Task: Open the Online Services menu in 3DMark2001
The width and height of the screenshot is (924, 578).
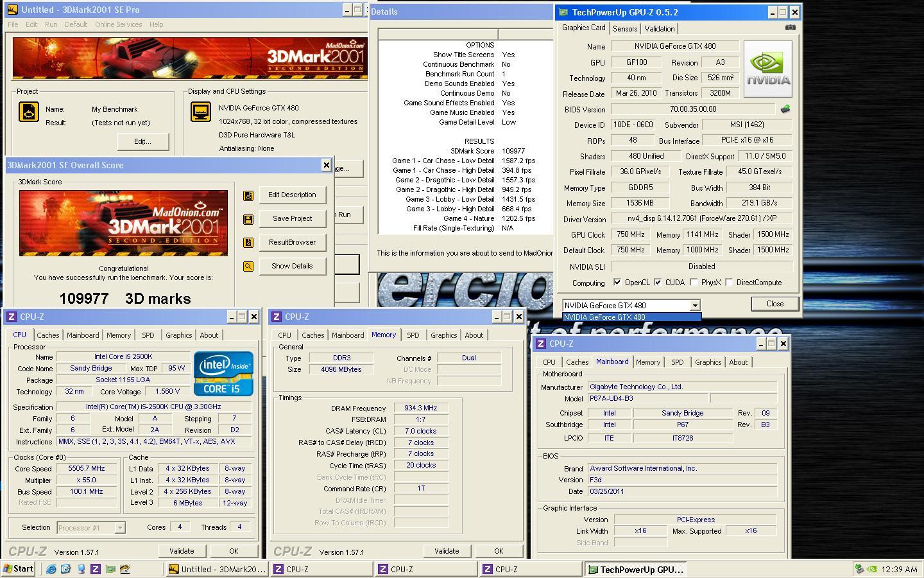Action: click(x=119, y=24)
